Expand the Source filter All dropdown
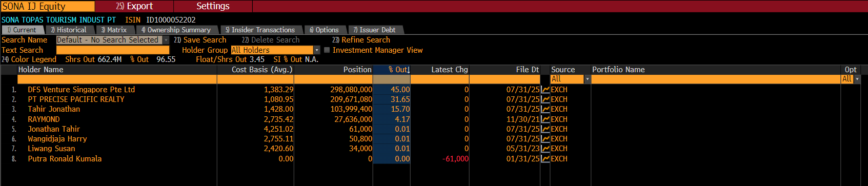Image resolution: width=868 pixels, height=186 pixels. pos(588,79)
